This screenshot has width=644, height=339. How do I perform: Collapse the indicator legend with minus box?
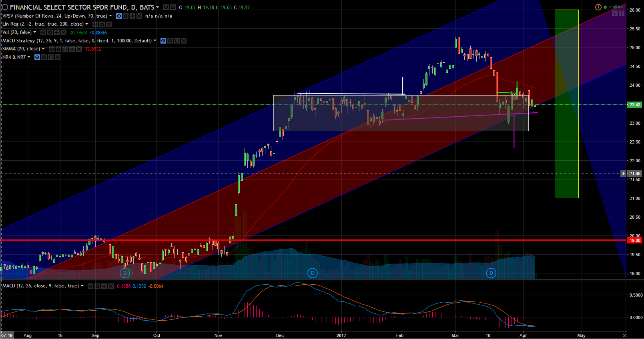click(5, 7)
